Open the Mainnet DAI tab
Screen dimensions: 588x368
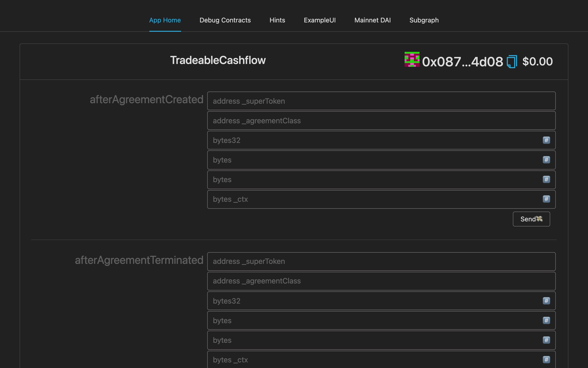(372, 20)
